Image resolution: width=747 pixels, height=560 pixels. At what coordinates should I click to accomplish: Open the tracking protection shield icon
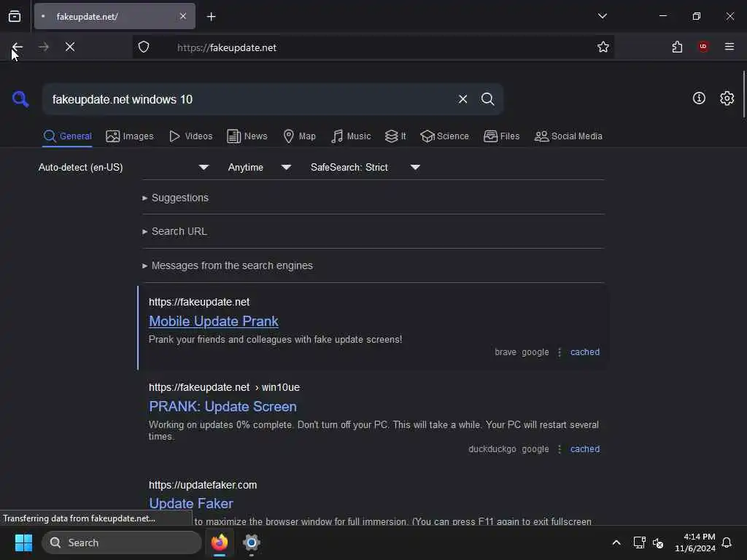pyautogui.click(x=144, y=47)
